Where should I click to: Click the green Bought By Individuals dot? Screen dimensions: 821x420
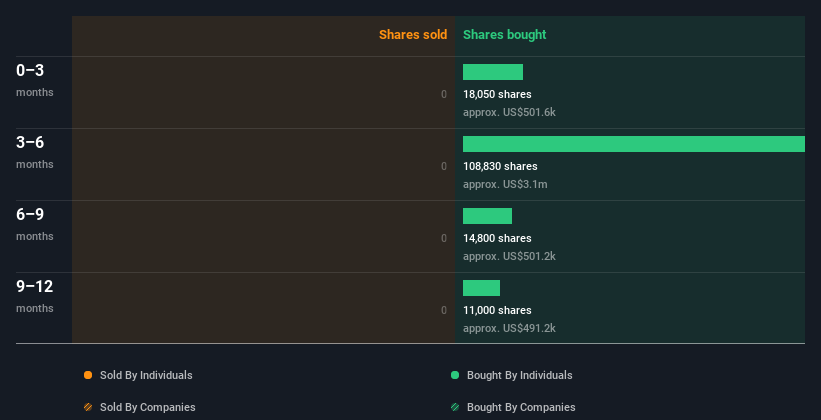(455, 375)
